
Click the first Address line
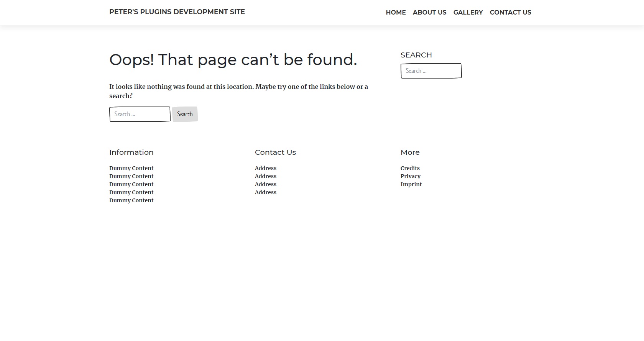(x=265, y=168)
